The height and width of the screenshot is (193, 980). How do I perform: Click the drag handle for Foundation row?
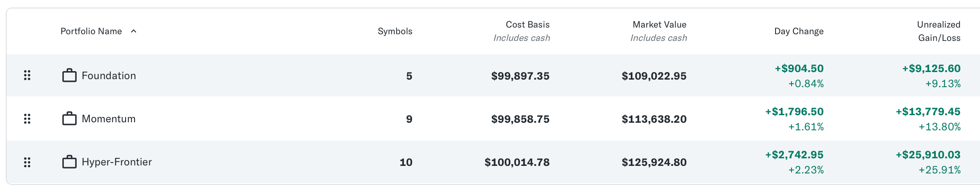point(27,76)
